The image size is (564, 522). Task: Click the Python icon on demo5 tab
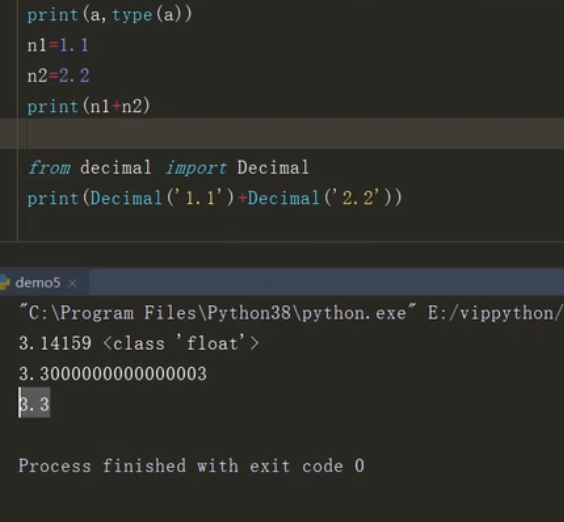click(x=5, y=282)
